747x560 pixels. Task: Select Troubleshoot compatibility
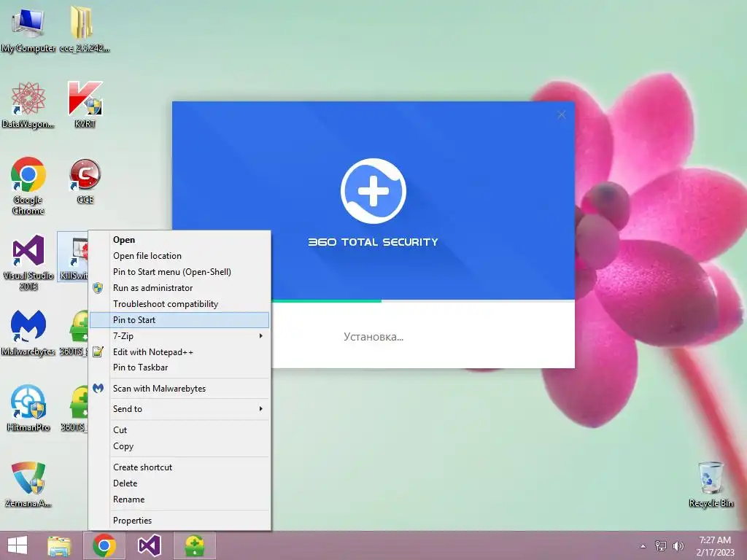point(179,304)
